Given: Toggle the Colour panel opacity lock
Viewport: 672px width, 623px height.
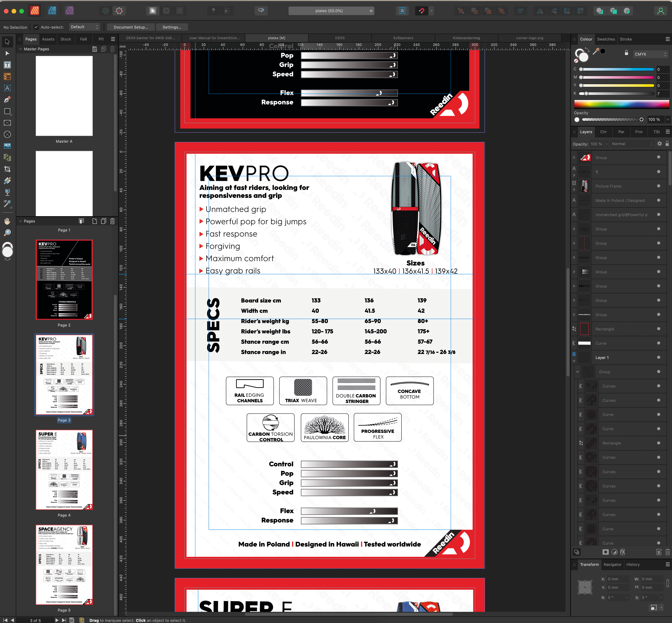Looking at the screenshot, I should coord(626,52).
